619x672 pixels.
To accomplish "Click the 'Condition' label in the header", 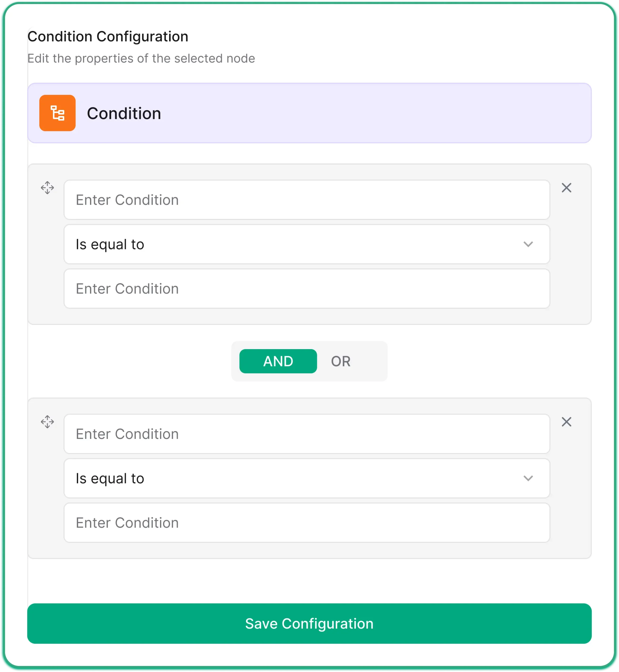I will coord(124,113).
